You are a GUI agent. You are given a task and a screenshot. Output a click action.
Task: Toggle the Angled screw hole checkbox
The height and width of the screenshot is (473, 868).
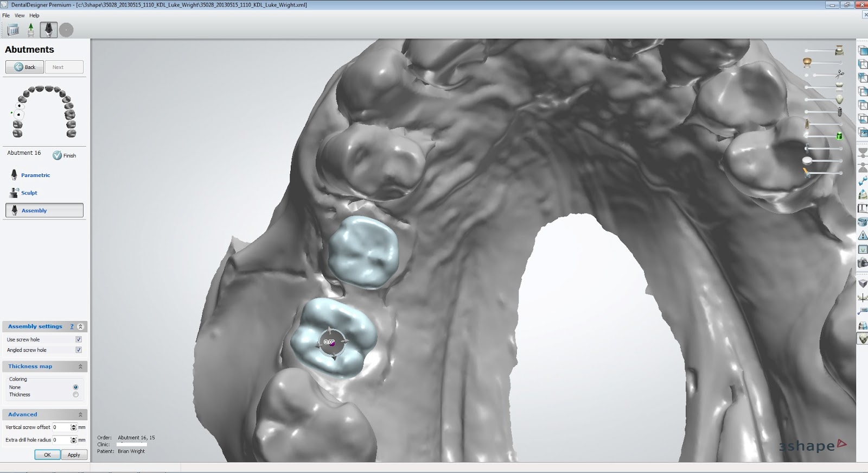[x=79, y=350]
